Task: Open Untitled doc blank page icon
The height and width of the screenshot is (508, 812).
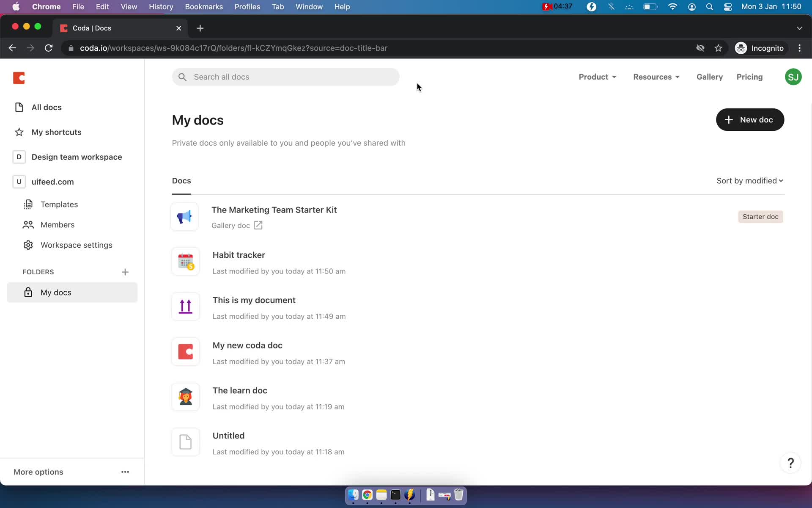Action: (x=185, y=442)
